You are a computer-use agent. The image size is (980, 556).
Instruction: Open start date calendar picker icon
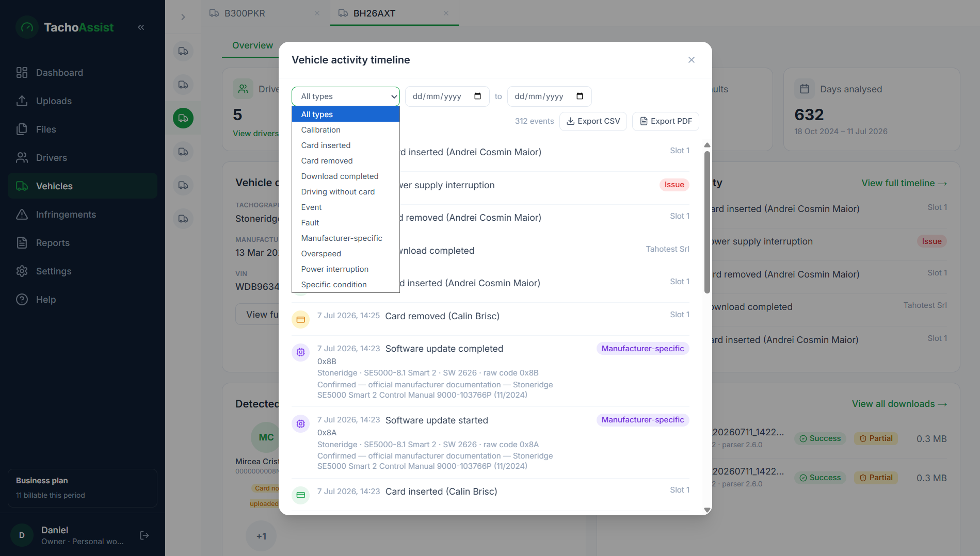pyautogui.click(x=477, y=96)
